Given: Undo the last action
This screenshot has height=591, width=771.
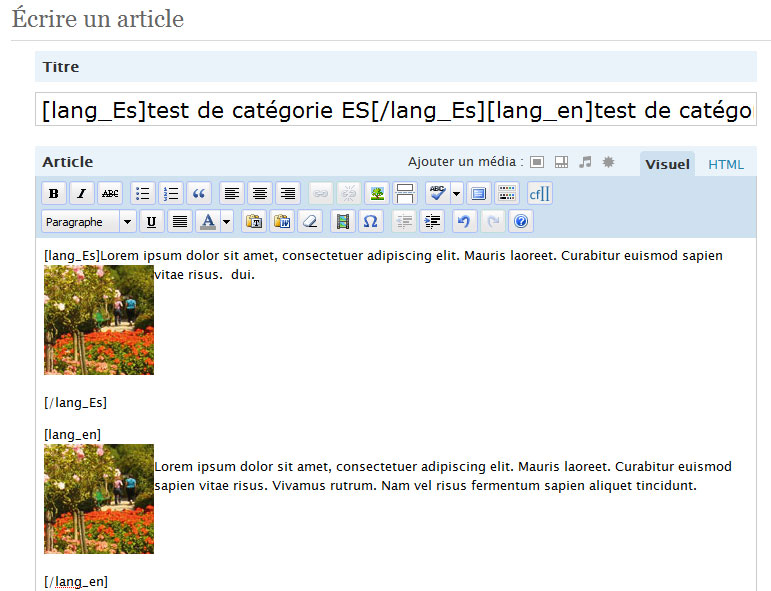Looking at the screenshot, I should 464,222.
